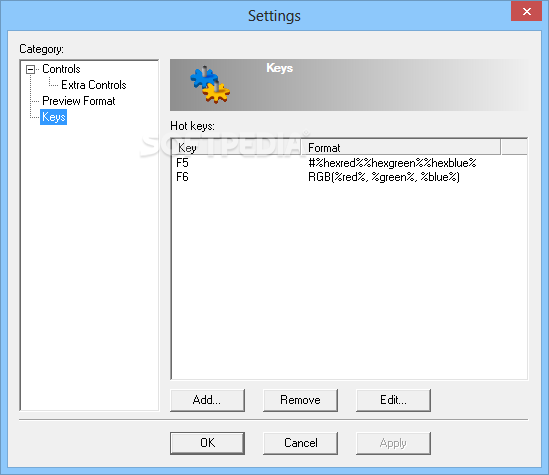Image resolution: width=549 pixels, height=475 pixels.
Task: Open the Extra Controls category
Action: click(x=93, y=85)
